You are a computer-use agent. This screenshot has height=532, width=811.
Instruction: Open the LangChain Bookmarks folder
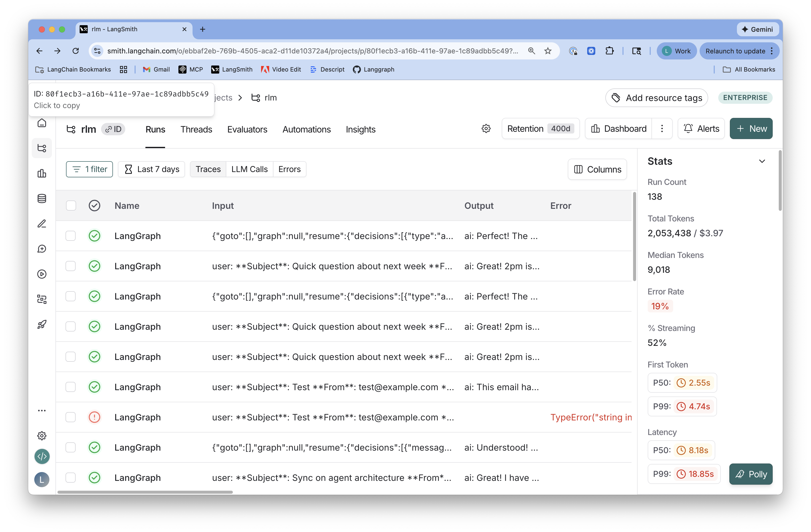click(73, 70)
